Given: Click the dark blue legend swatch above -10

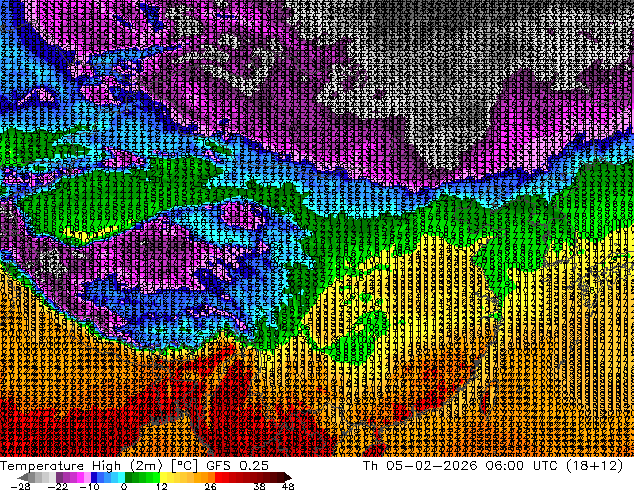Looking at the screenshot, I should point(94,477).
